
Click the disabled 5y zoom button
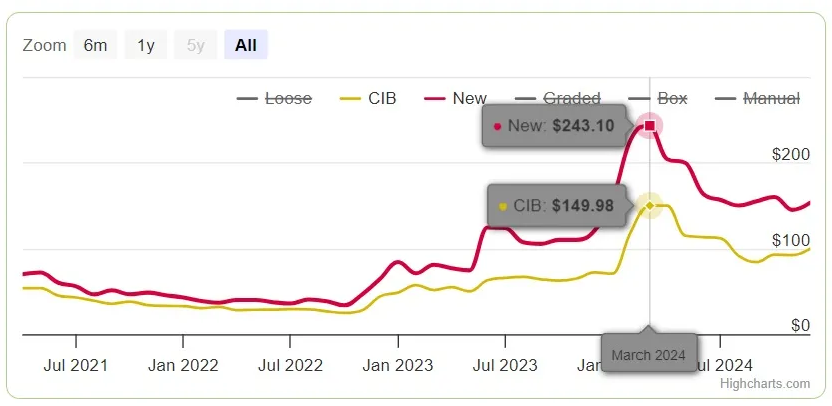pyautogui.click(x=196, y=45)
